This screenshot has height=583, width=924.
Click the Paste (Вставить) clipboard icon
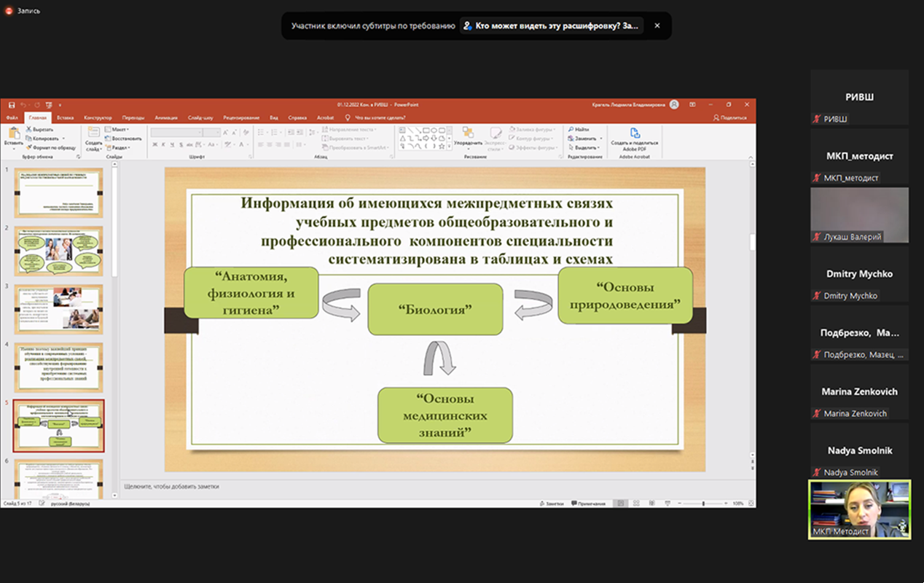pos(13,133)
